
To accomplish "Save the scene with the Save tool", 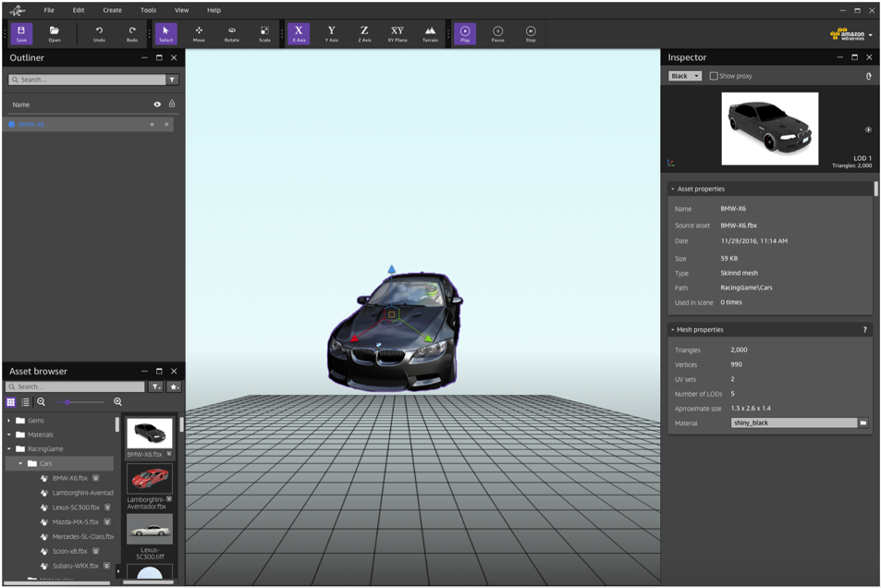I will [x=21, y=33].
